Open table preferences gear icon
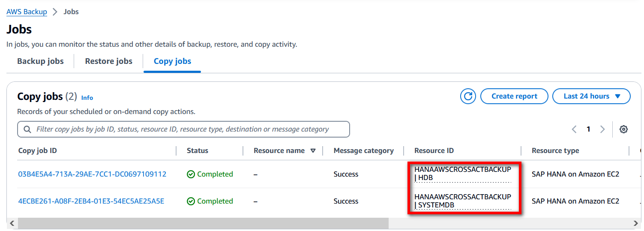Screen dimensions: 644x231 (623, 129)
